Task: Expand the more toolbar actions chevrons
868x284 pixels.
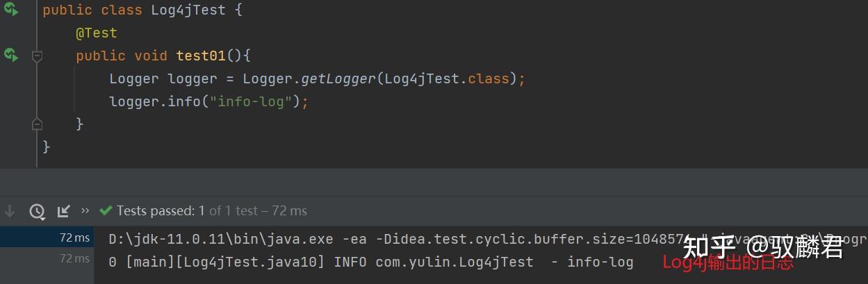Action: [x=85, y=210]
